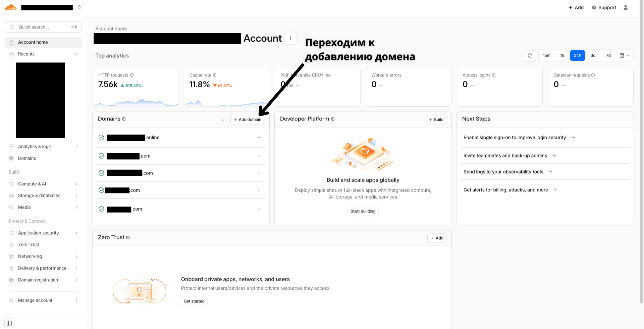Open Analytics & logs from the sidebar
The height and width of the screenshot is (329, 644).
[x=34, y=146]
